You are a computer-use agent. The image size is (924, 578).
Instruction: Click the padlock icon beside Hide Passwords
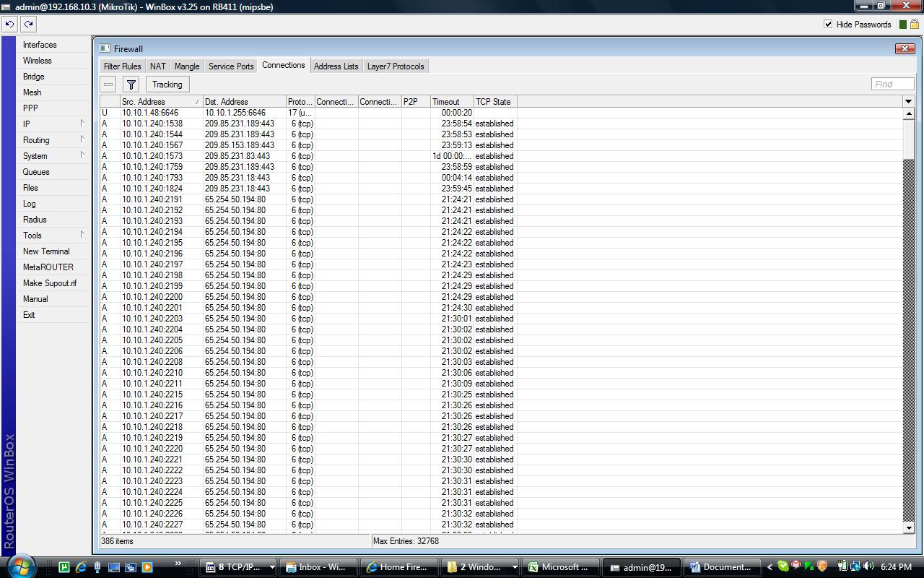click(x=912, y=24)
